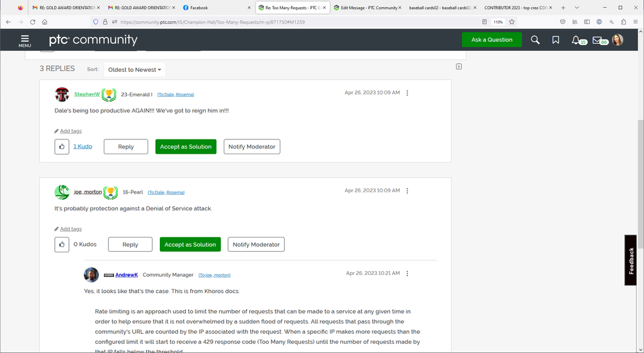Open browser sidebars icon
The width and height of the screenshot is (644, 353).
tap(587, 22)
